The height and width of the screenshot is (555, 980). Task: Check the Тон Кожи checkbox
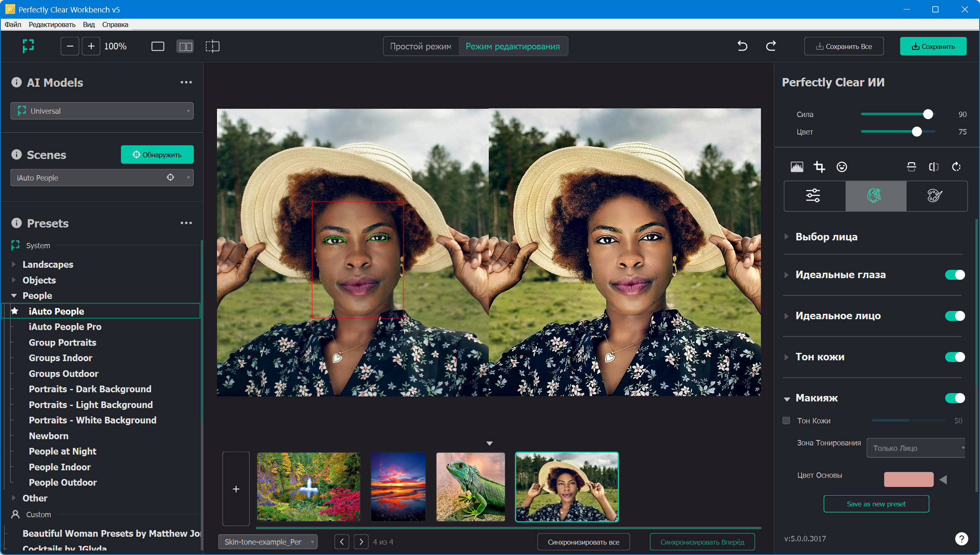(x=786, y=421)
